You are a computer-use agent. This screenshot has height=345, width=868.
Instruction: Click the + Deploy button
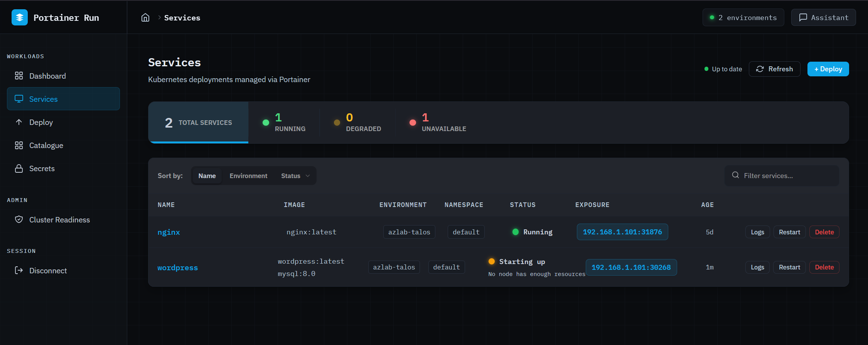pyautogui.click(x=828, y=69)
